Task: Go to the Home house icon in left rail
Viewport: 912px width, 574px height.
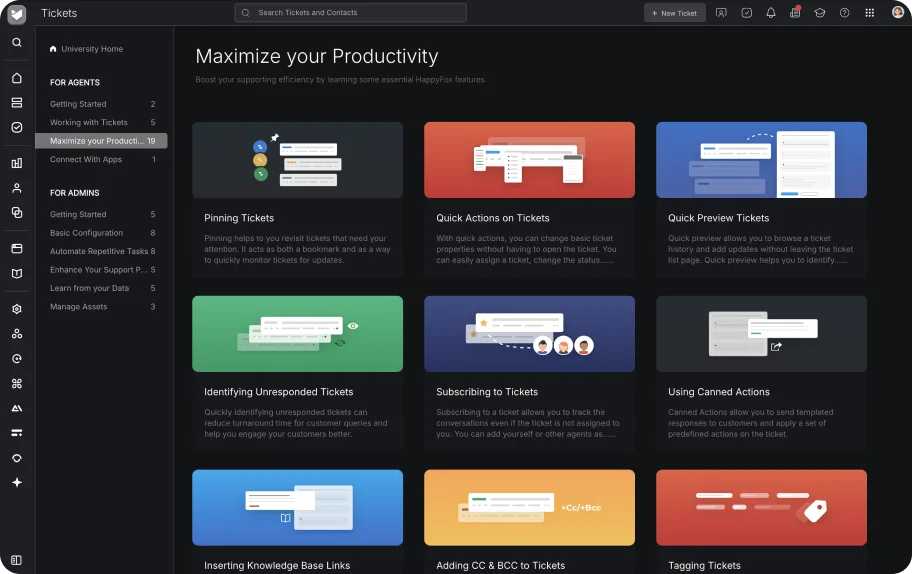Action: pyautogui.click(x=17, y=78)
